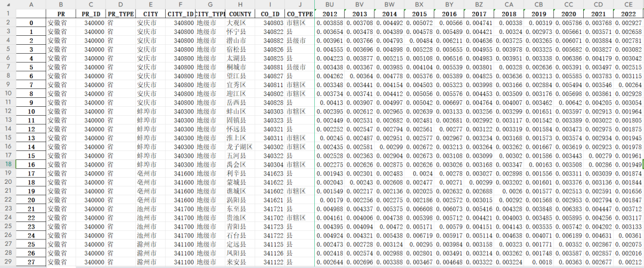Select the county cell 潜山市

[240, 40]
